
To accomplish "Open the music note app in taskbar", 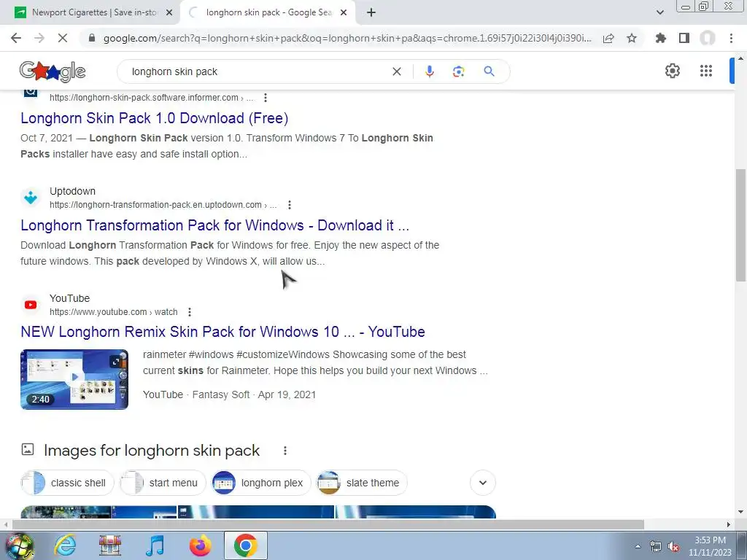I will tap(155, 545).
